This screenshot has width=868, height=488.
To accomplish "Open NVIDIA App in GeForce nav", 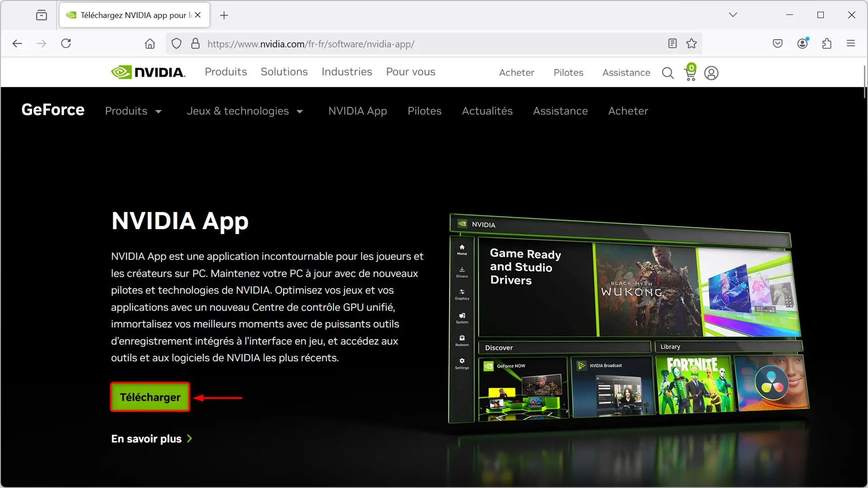I will [358, 111].
